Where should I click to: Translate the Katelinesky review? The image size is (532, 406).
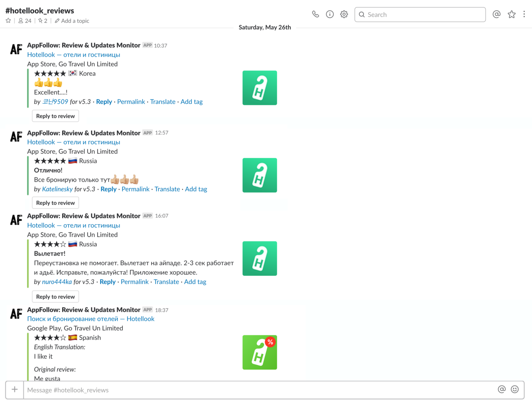click(167, 189)
